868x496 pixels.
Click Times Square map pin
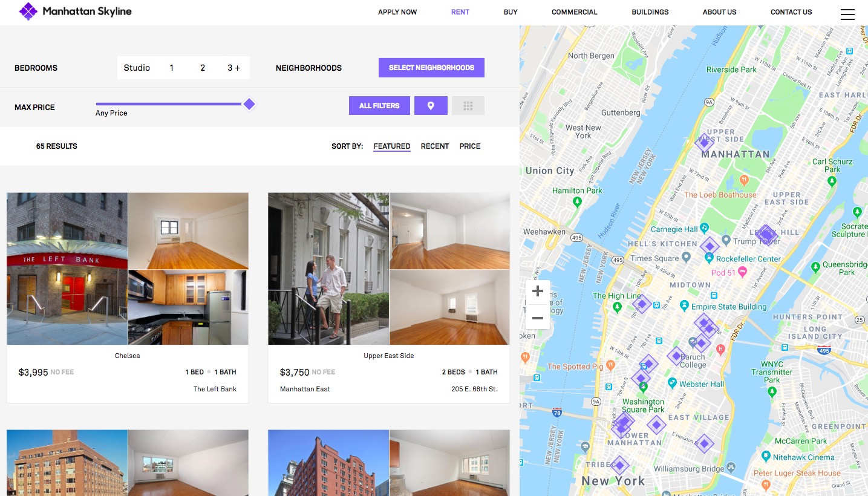(686, 257)
